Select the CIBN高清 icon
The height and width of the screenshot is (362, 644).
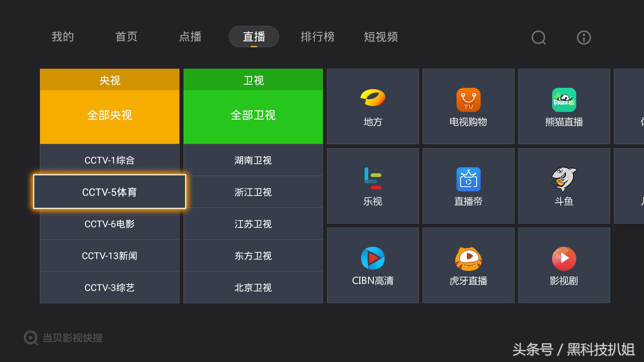coord(373,265)
